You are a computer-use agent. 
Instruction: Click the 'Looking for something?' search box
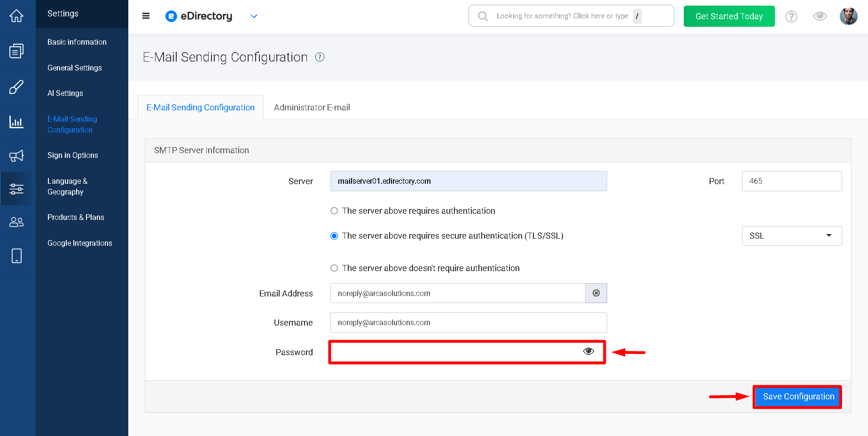point(571,16)
